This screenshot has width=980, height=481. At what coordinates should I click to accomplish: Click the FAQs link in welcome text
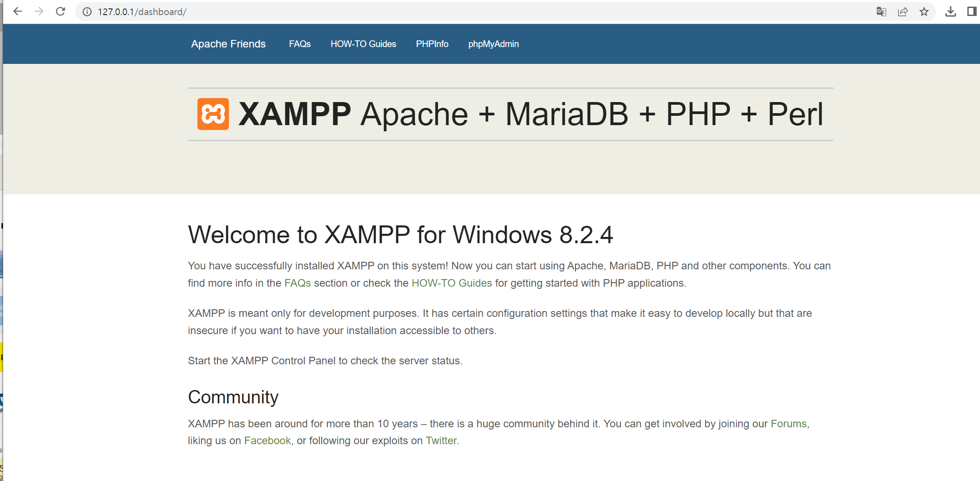pyautogui.click(x=297, y=283)
